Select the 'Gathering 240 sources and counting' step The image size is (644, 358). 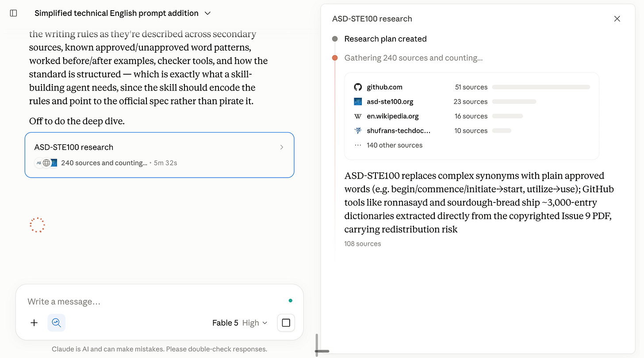click(x=413, y=58)
